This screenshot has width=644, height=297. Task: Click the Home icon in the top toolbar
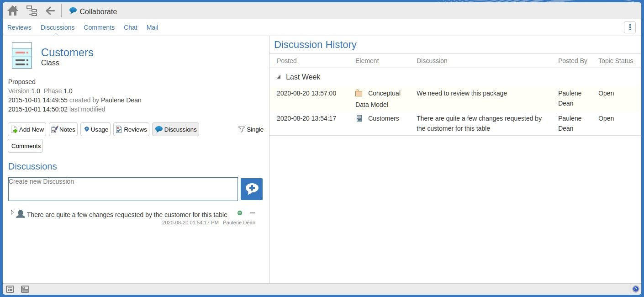(12, 10)
